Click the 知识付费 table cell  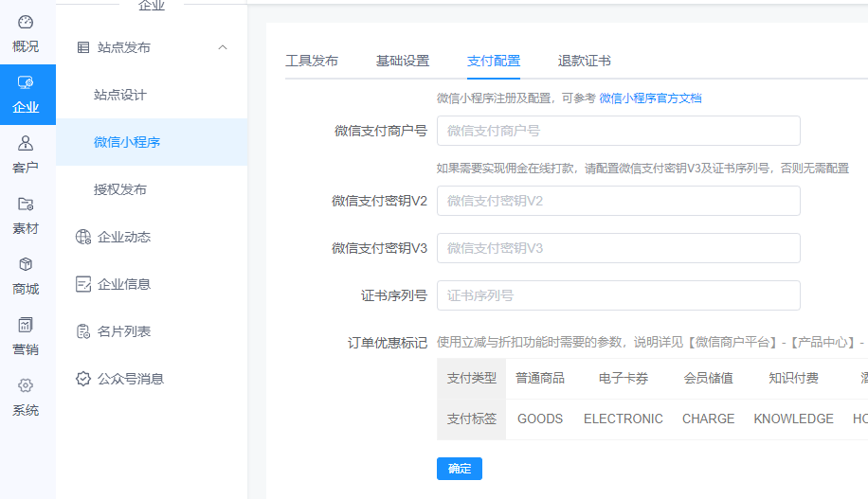tap(793, 379)
